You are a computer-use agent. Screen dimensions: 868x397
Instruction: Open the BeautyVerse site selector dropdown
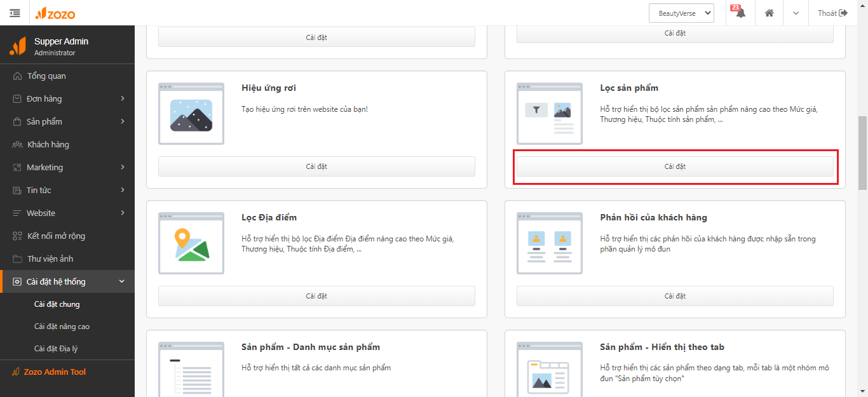click(x=681, y=13)
